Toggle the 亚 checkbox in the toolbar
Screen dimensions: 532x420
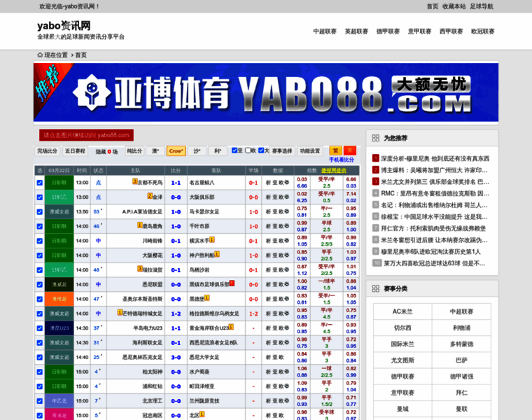point(234,150)
